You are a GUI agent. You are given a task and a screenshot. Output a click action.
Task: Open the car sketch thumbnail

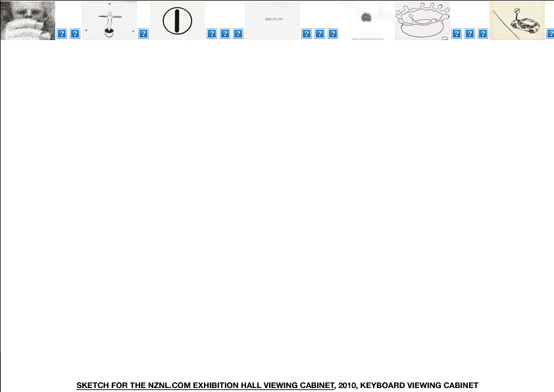[516, 20]
